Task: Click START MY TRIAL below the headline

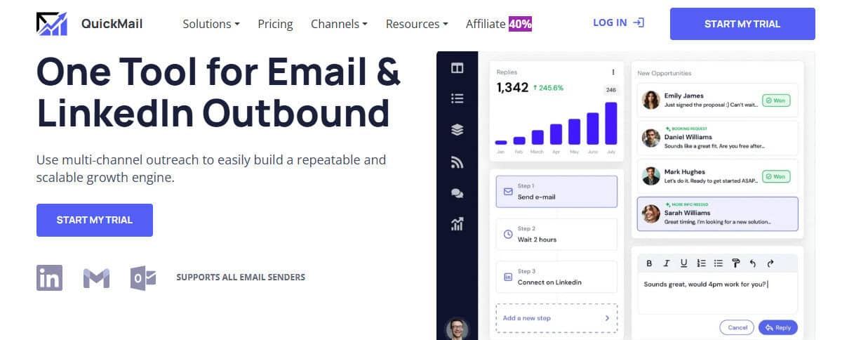Action: 95,220
